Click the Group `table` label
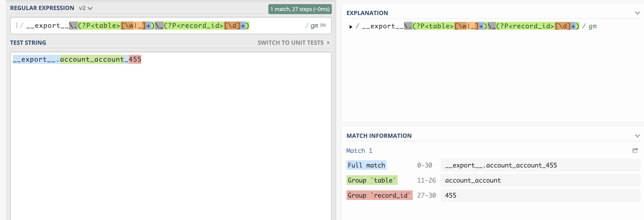The height and width of the screenshot is (220, 644). pyautogui.click(x=372, y=180)
